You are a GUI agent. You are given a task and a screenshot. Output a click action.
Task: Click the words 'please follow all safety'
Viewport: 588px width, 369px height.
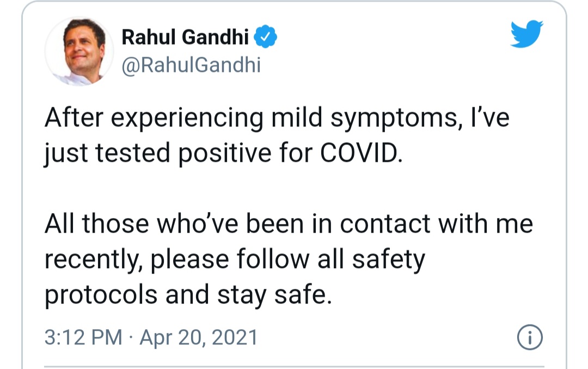[x=287, y=259]
